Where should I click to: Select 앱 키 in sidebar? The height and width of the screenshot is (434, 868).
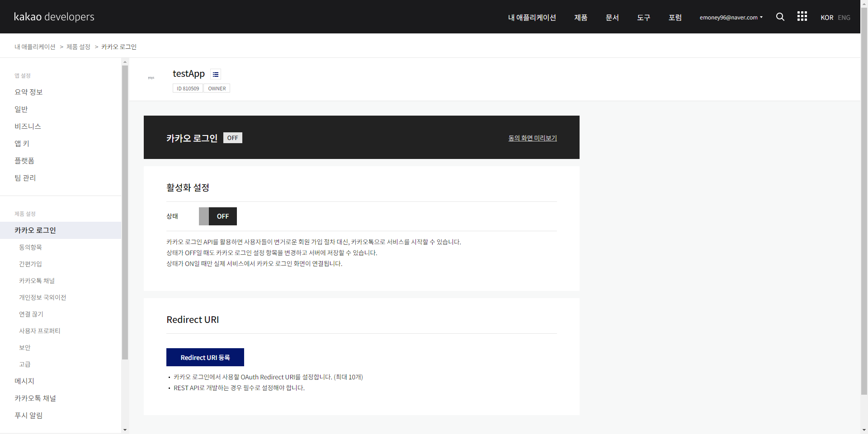22,144
